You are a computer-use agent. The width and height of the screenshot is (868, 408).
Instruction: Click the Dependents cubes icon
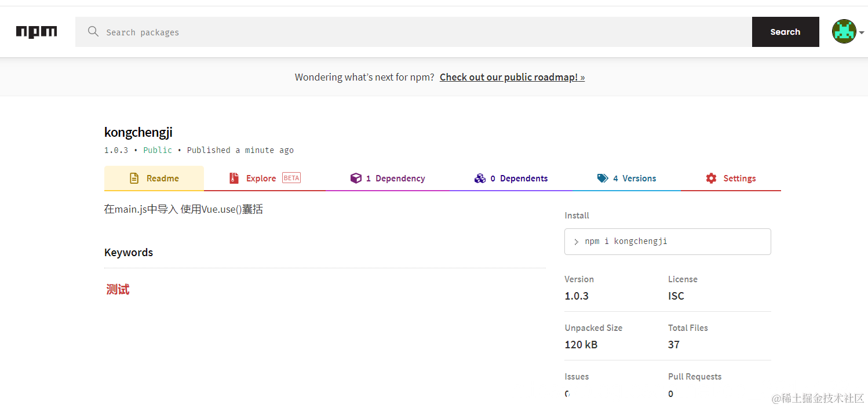[480, 178]
